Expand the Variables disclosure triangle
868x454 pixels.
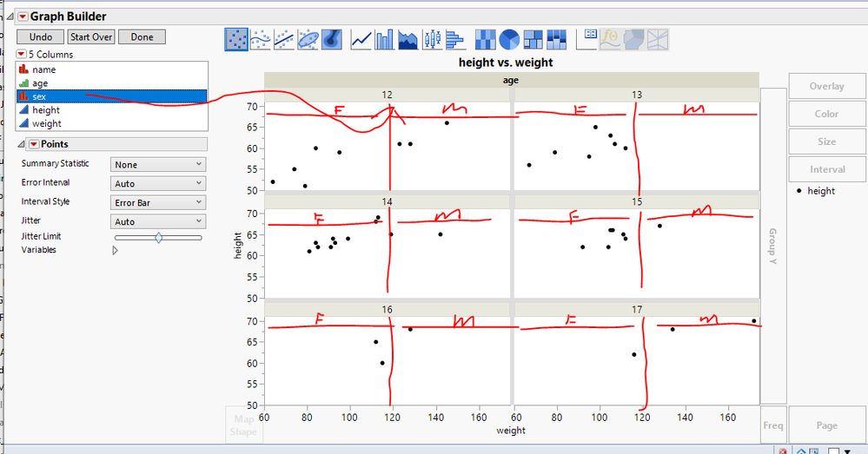tap(116, 251)
